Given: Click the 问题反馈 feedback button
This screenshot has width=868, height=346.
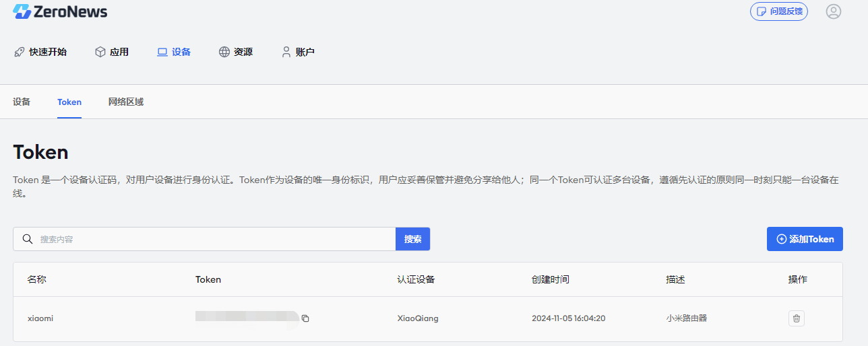Looking at the screenshot, I should [x=779, y=11].
